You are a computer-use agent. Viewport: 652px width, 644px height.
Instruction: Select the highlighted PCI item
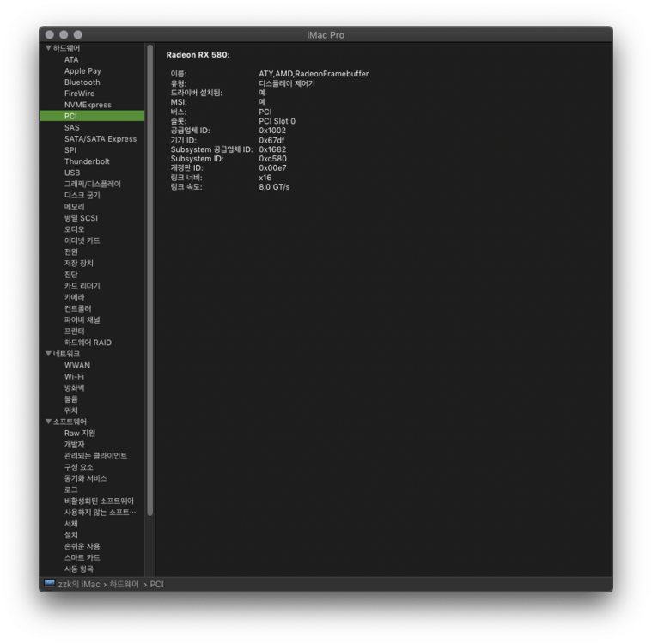(x=92, y=116)
